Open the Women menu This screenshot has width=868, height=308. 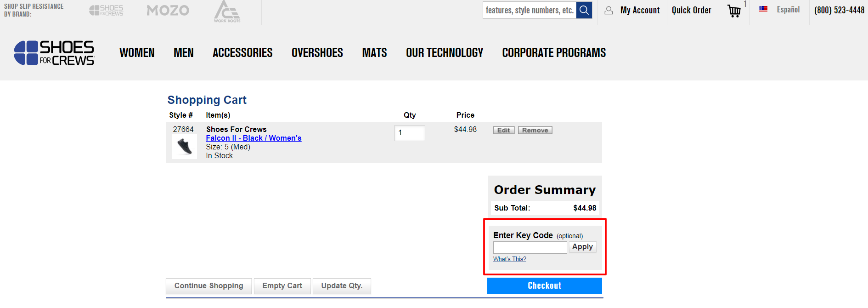[137, 53]
